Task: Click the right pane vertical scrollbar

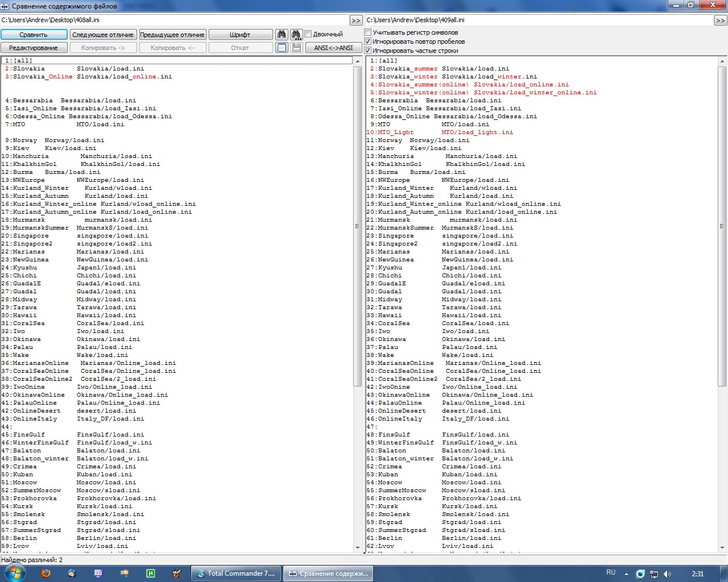Action: [722, 226]
